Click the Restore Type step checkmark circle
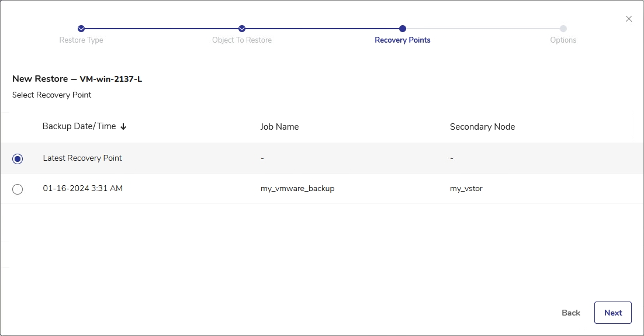 [81, 29]
